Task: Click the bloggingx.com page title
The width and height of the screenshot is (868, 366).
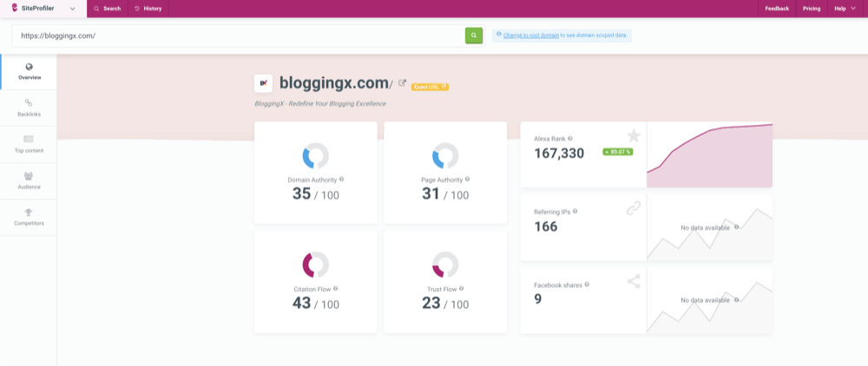Action: 334,83
